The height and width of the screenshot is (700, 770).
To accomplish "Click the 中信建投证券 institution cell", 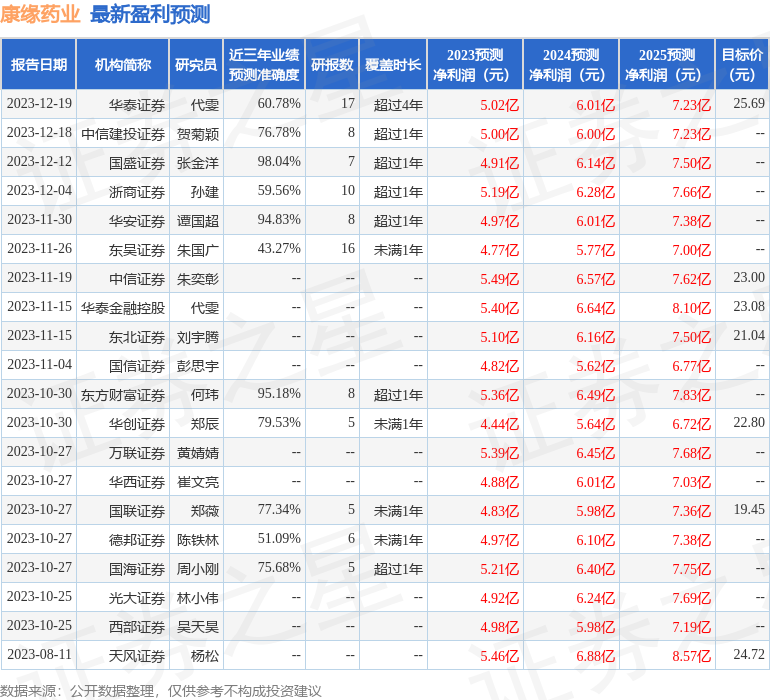I will (123, 134).
